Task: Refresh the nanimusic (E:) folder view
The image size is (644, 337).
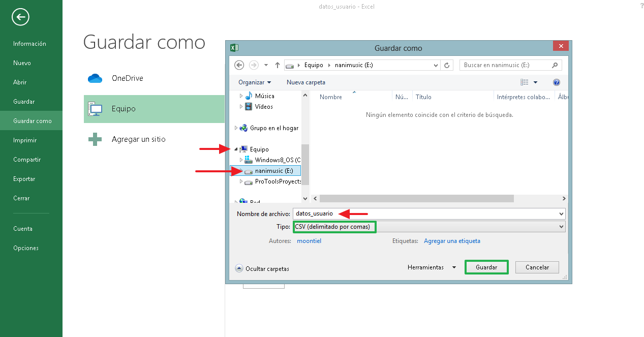Action: (447, 65)
